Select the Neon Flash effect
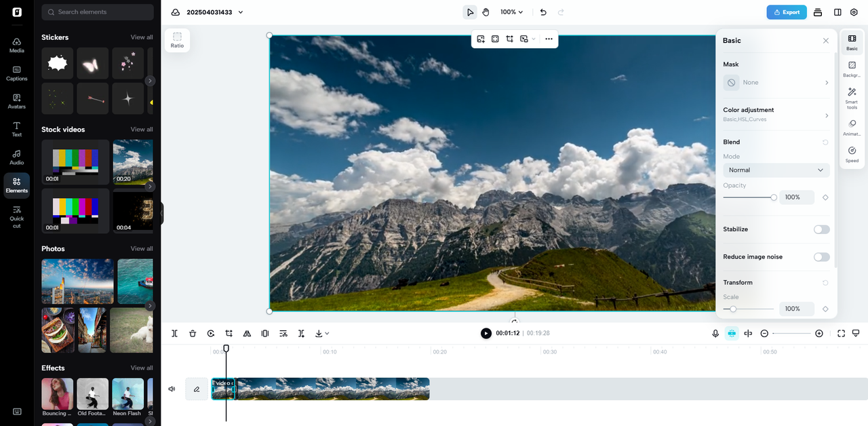 tap(128, 394)
